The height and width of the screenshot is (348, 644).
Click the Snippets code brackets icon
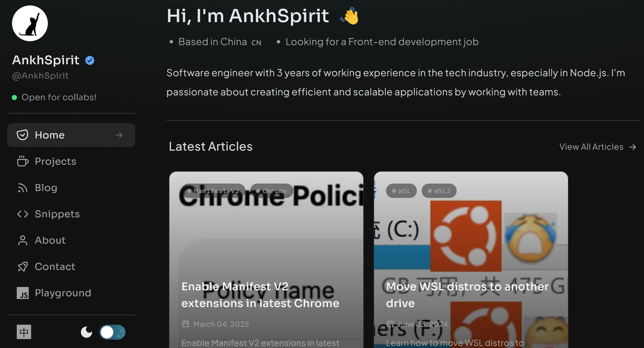[22, 214]
